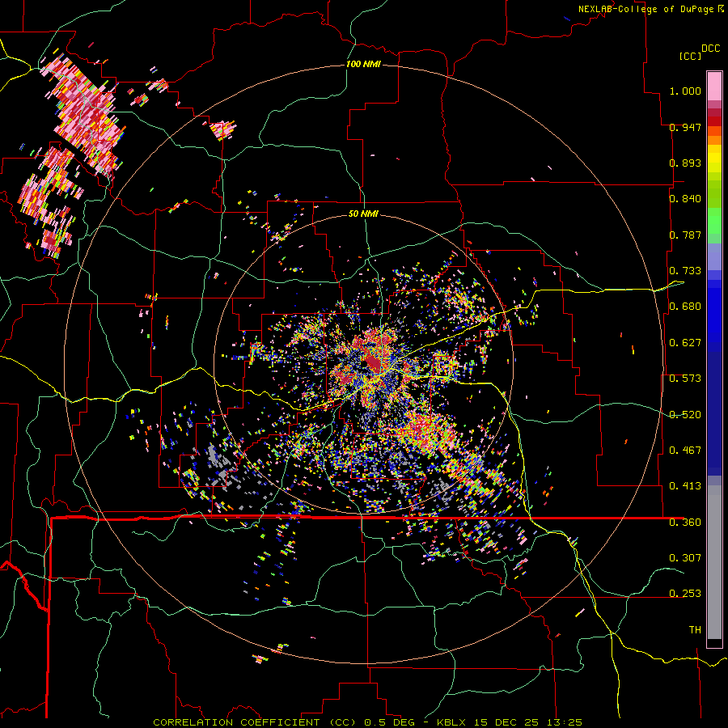Click the 0.360 color scale value

(685, 523)
